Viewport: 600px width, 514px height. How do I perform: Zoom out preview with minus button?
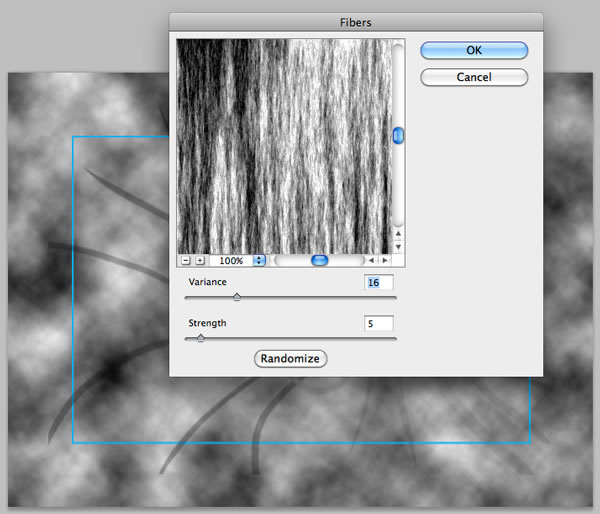coord(186,261)
